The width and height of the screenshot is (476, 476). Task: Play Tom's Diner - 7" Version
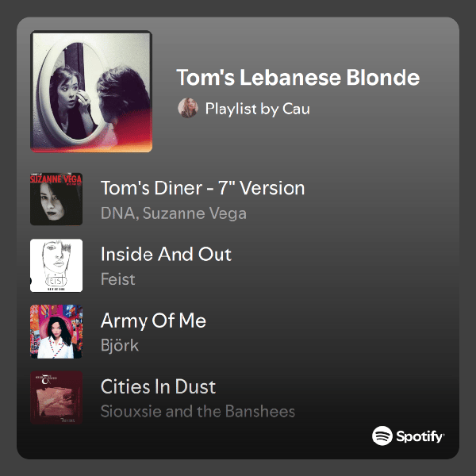(x=202, y=188)
